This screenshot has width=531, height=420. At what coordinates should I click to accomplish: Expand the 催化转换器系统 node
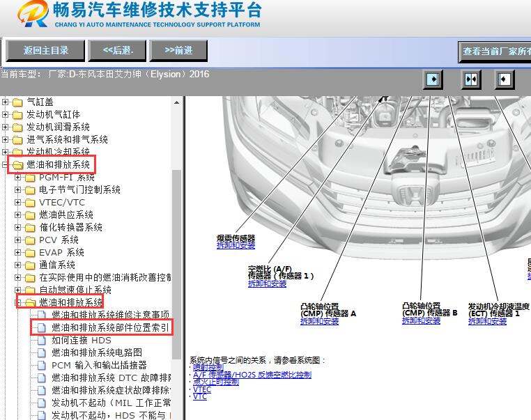(x=17, y=227)
